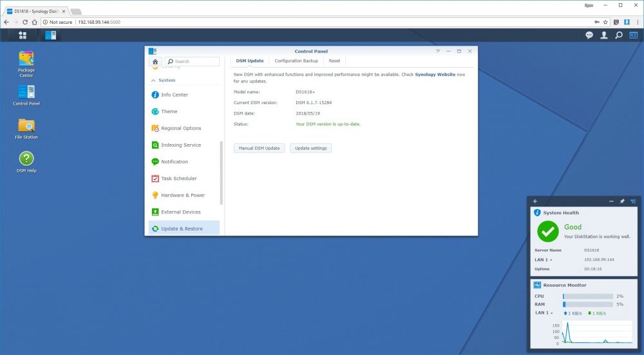Click browser back button

coord(6,22)
